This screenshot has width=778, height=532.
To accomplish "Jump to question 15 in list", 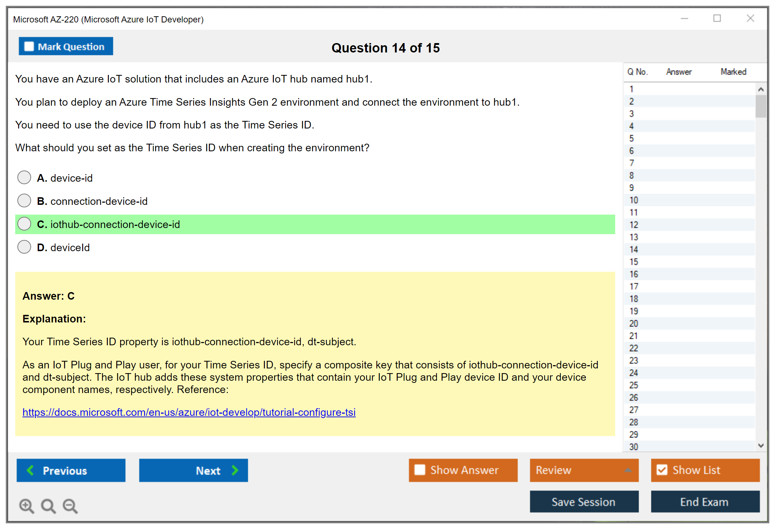I will tap(634, 262).
